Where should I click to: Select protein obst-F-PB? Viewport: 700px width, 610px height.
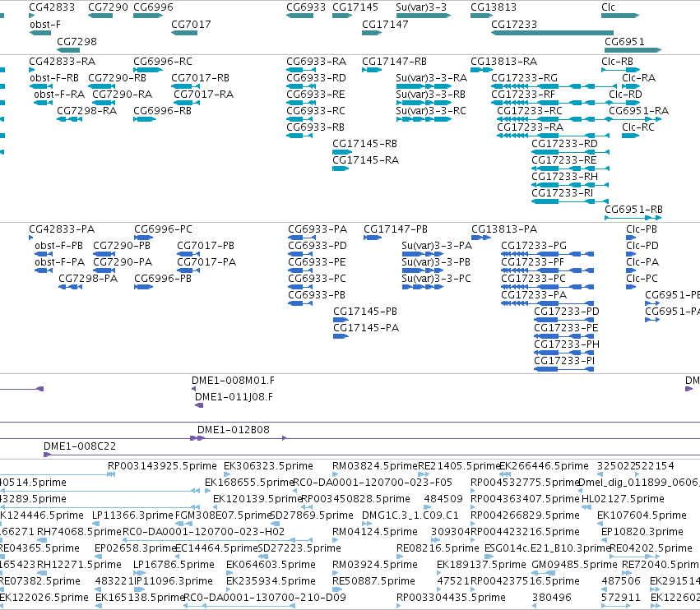[59, 246]
